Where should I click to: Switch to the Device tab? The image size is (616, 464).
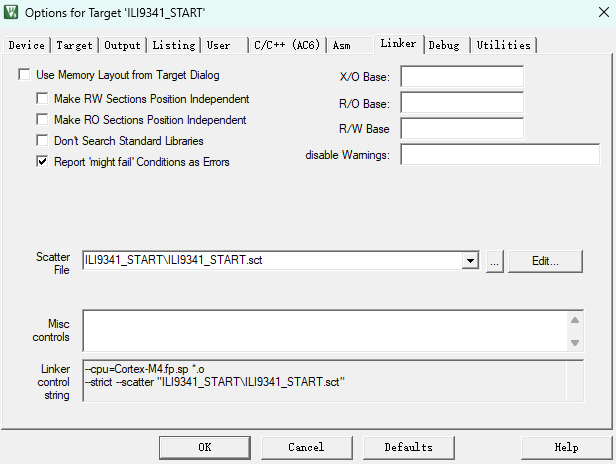tap(27, 45)
